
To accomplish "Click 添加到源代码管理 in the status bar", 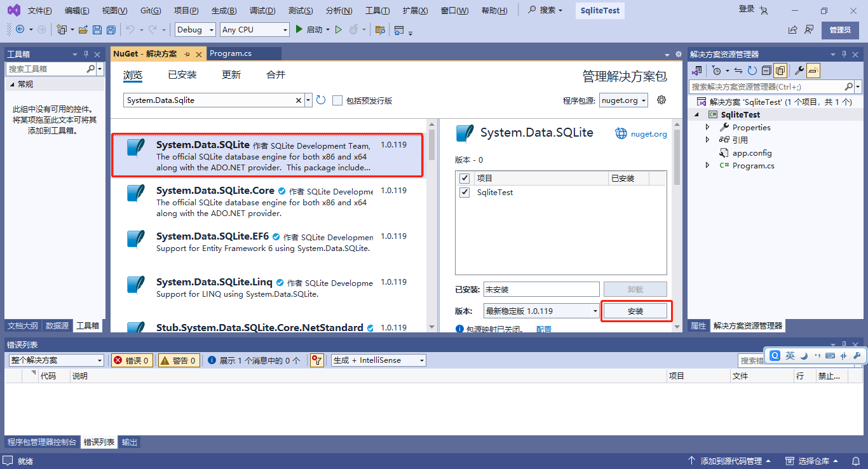I will [731, 461].
